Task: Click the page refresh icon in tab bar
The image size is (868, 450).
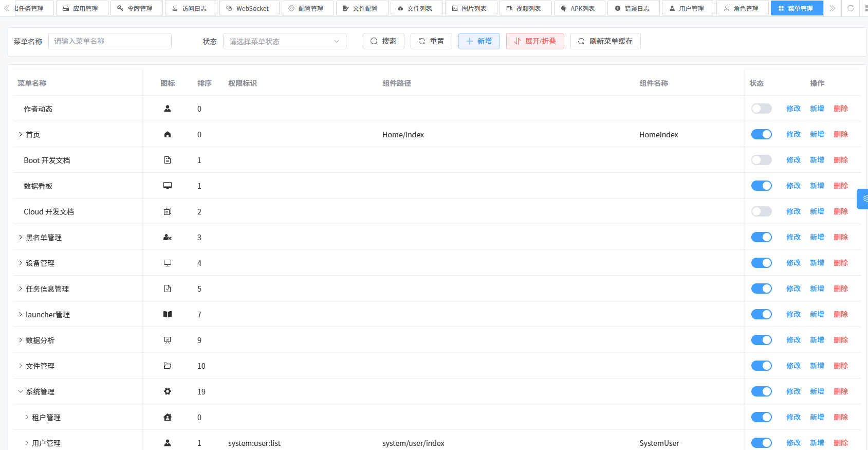Action: pyautogui.click(x=851, y=8)
